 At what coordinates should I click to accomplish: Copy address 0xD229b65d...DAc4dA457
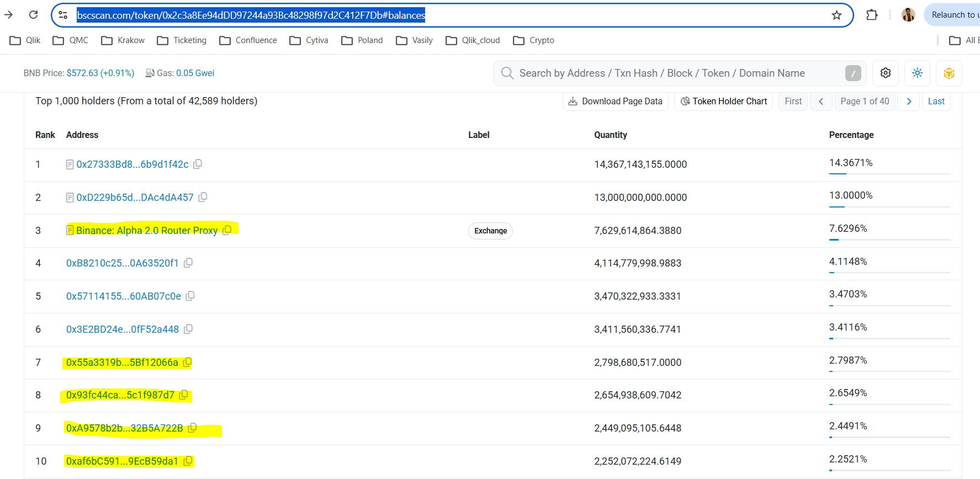click(x=203, y=197)
